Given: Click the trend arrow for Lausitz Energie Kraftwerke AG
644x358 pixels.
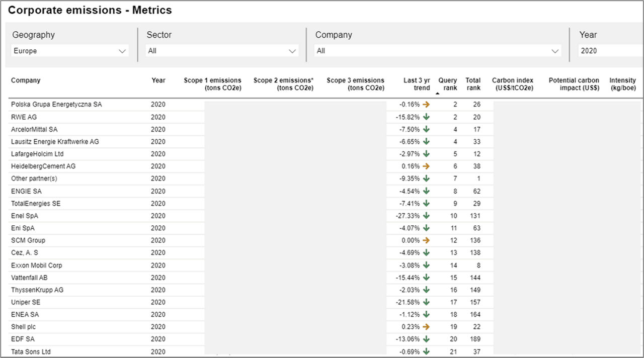Looking at the screenshot, I should 426,141.
